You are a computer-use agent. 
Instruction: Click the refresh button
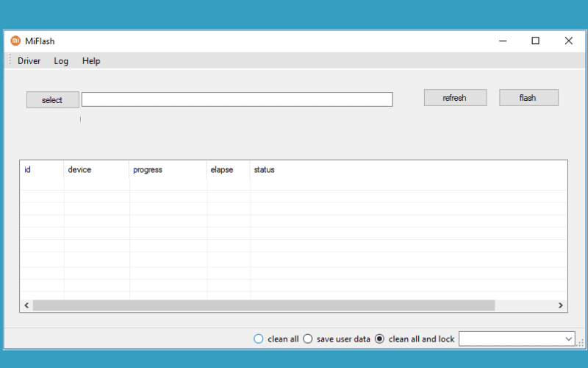click(455, 98)
